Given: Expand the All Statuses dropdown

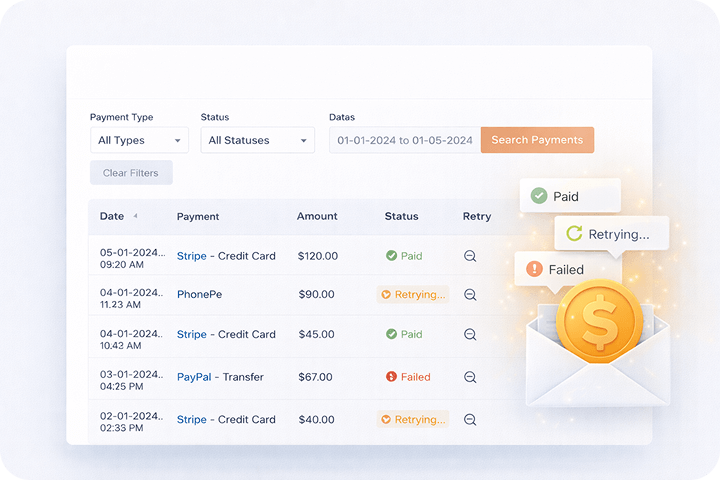Looking at the screenshot, I should tap(257, 141).
